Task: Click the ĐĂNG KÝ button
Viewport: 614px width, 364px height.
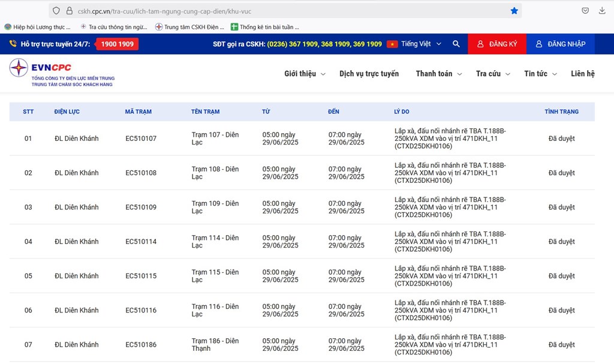Action: 496,44
